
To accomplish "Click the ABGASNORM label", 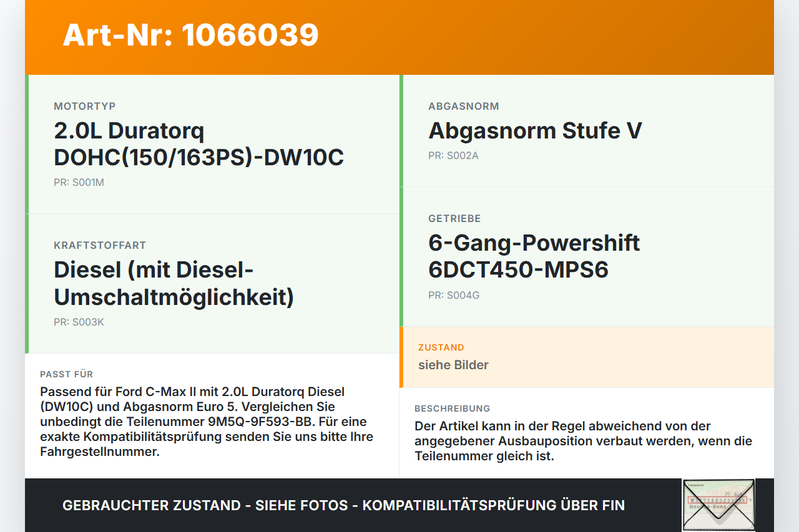I will point(464,106).
